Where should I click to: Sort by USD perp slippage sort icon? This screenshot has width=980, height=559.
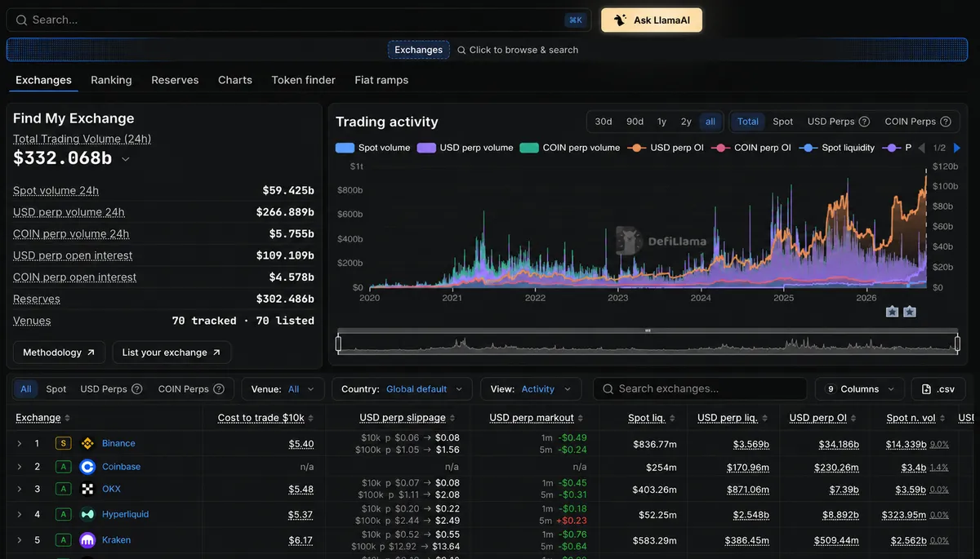pos(452,418)
